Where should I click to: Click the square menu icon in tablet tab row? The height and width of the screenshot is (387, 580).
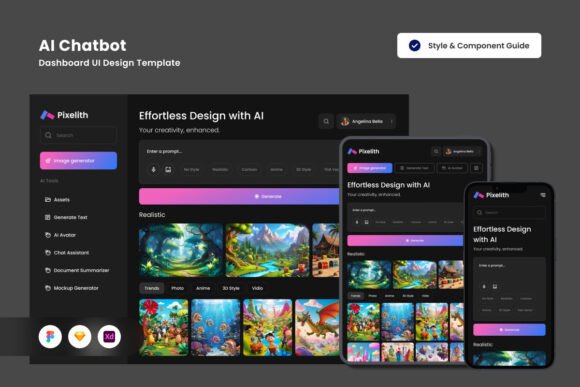tap(476, 168)
